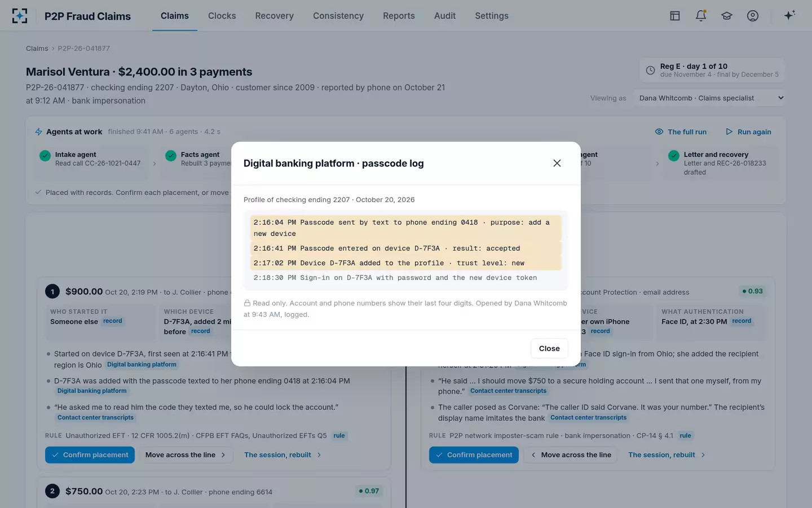Go to Claims in the breadcrumb
This screenshot has height=508, width=812.
(x=37, y=49)
